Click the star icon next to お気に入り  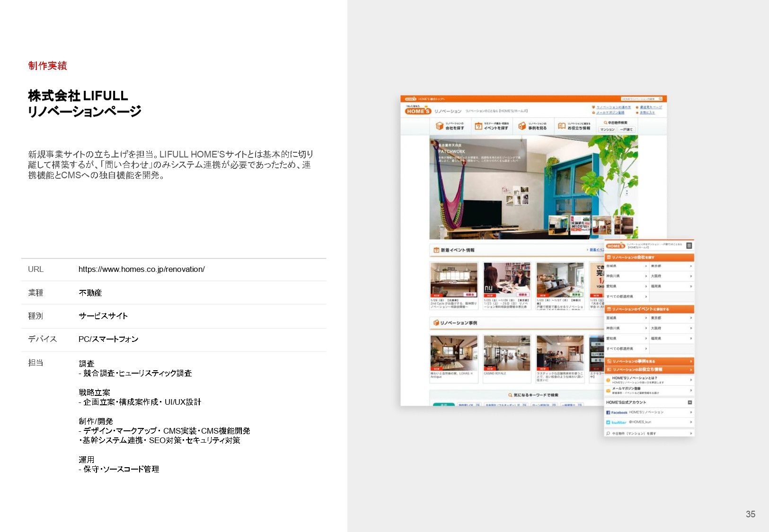(x=637, y=113)
